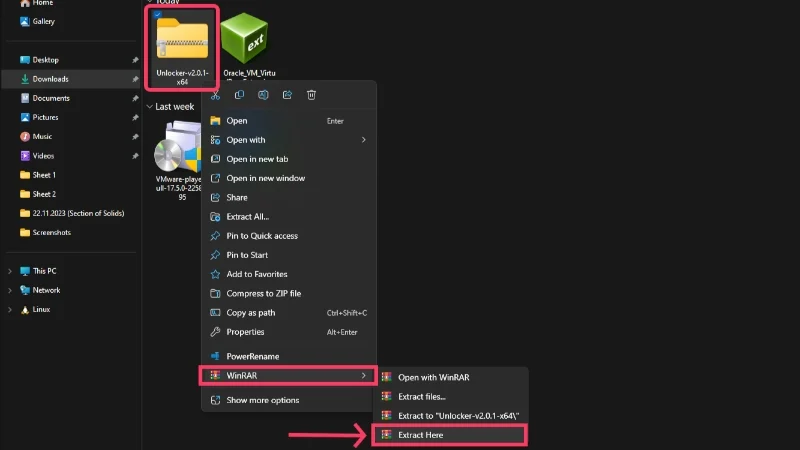
Task: Click the Cut scissors icon in context menu
Action: click(215, 95)
